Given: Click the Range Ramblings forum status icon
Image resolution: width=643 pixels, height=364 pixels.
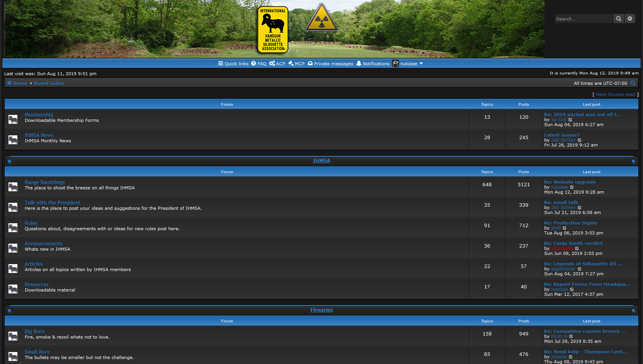Looking at the screenshot, I should coord(13,187).
